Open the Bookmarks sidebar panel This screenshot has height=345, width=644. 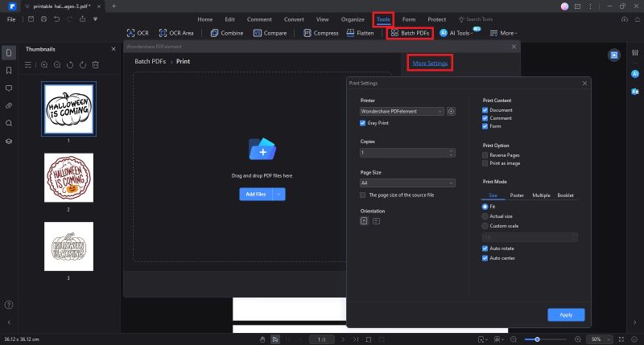[x=9, y=71]
